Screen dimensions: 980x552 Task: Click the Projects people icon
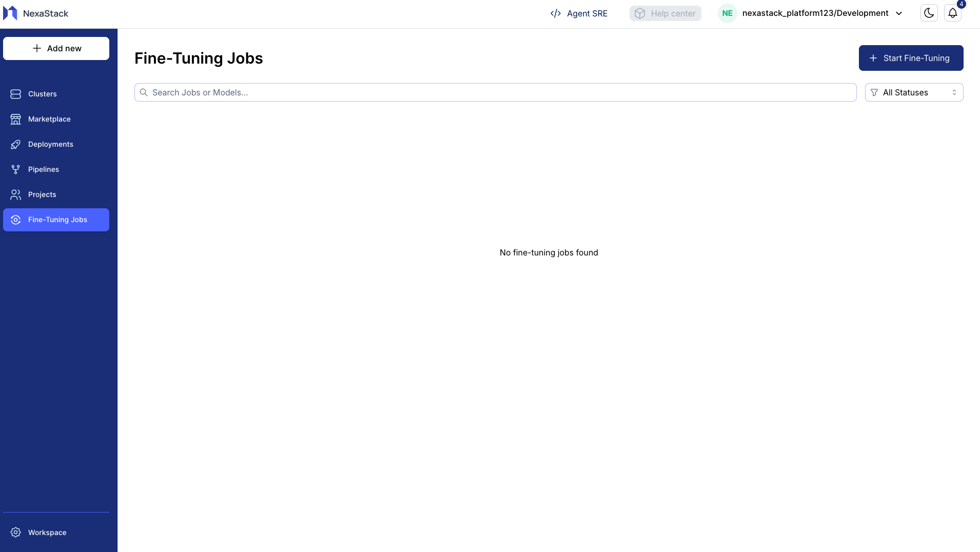pos(16,194)
